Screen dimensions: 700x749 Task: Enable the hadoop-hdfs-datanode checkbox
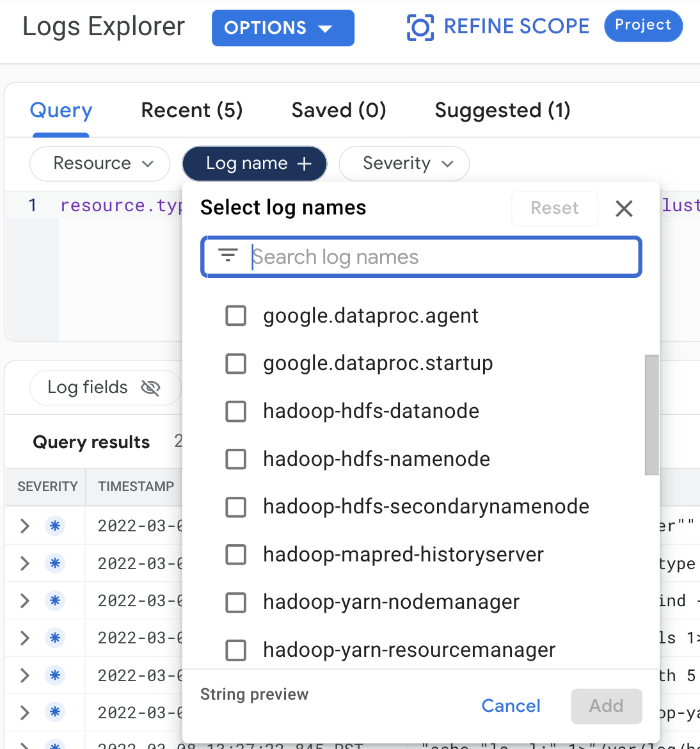[x=236, y=411]
